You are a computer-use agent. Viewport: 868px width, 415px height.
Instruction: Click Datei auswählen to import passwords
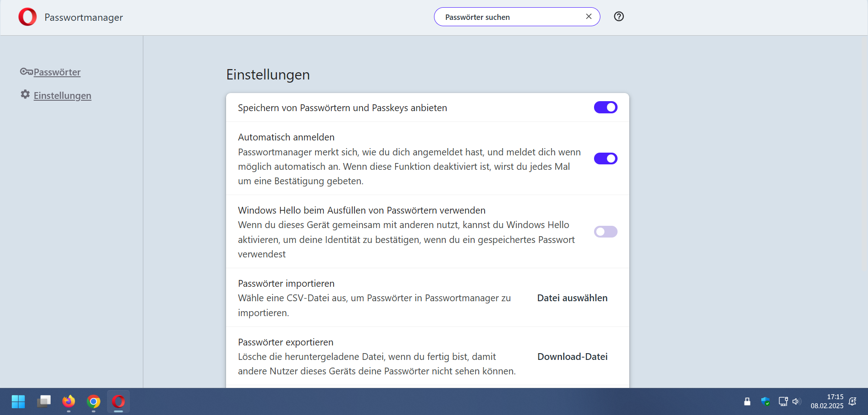(x=572, y=298)
